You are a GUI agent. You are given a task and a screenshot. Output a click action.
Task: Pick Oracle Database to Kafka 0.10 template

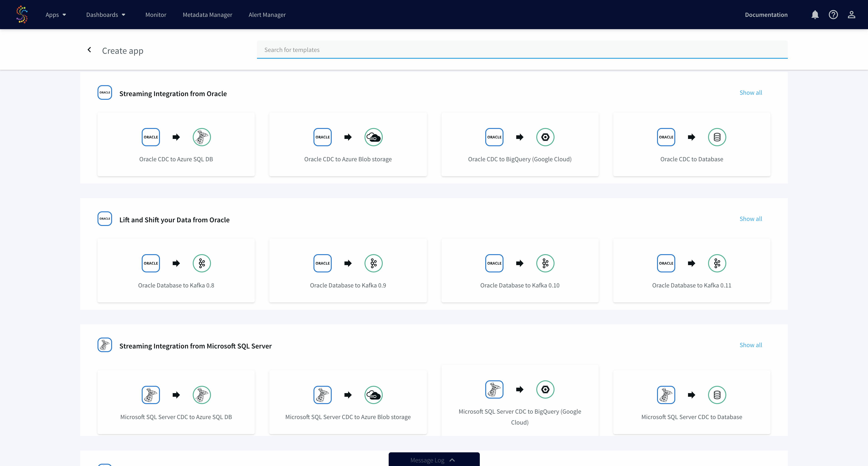520,271
